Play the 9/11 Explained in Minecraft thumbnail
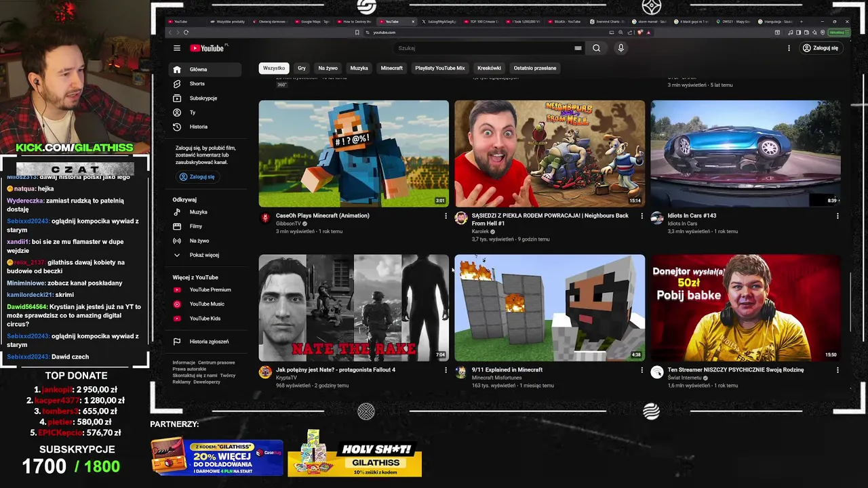The width and height of the screenshot is (868, 488). (x=549, y=308)
